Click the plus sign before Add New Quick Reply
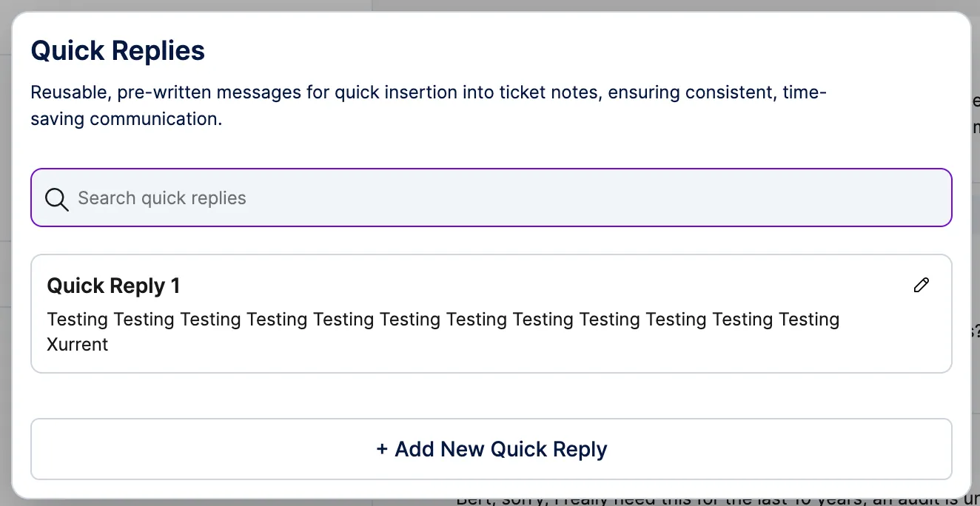Screen dimensions: 980x506 tap(382, 449)
